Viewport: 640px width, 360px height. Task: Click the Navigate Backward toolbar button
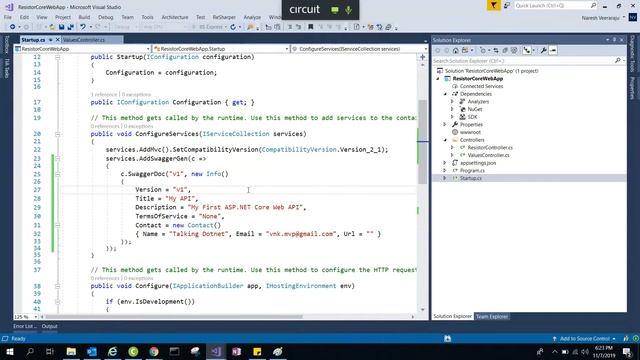point(12,27)
